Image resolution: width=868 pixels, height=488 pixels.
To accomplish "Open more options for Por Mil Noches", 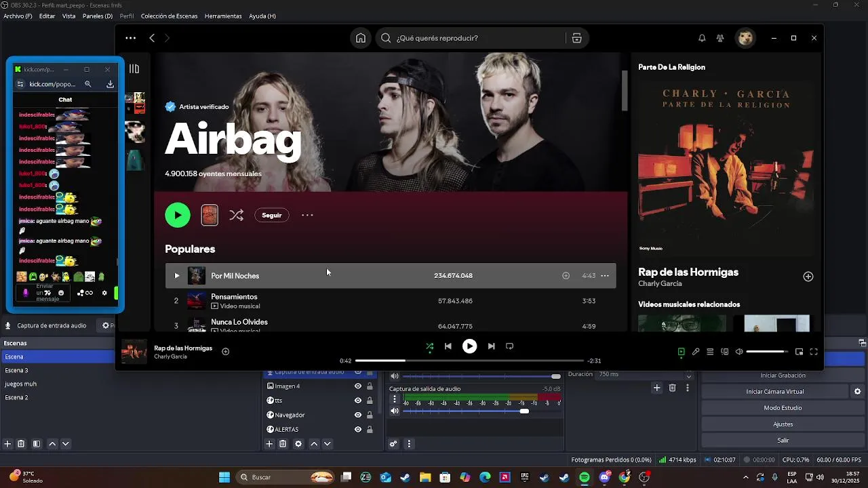I will (x=605, y=276).
